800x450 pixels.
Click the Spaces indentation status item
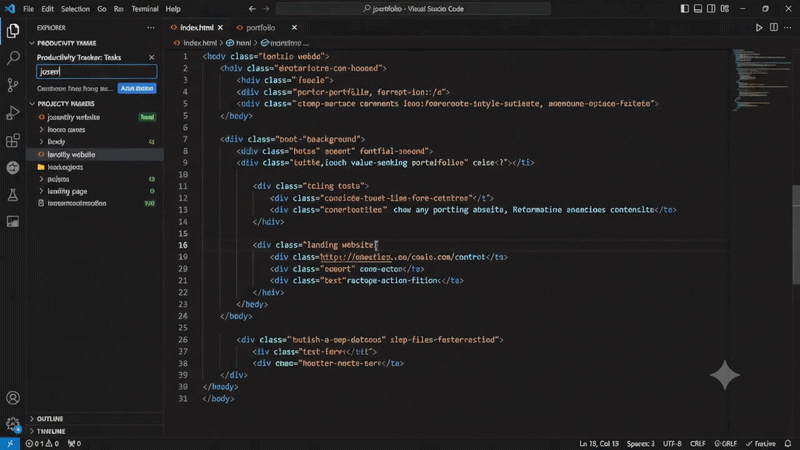pyautogui.click(x=640, y=444)
